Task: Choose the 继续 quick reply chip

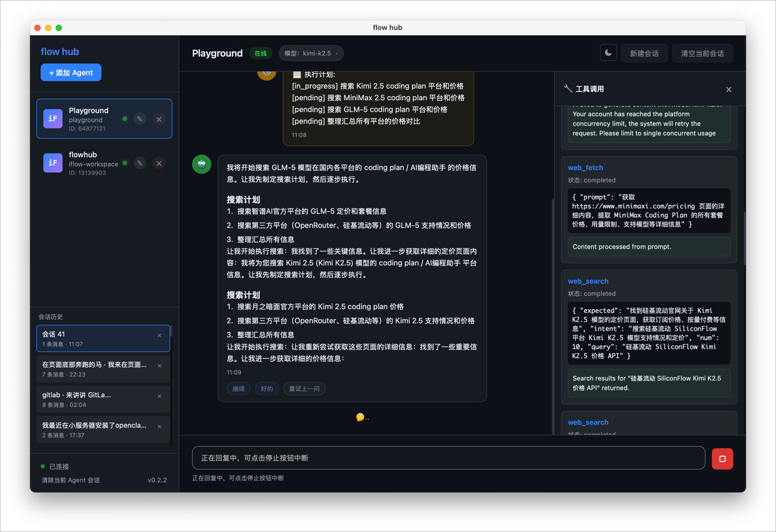Action: coord(238,389)
